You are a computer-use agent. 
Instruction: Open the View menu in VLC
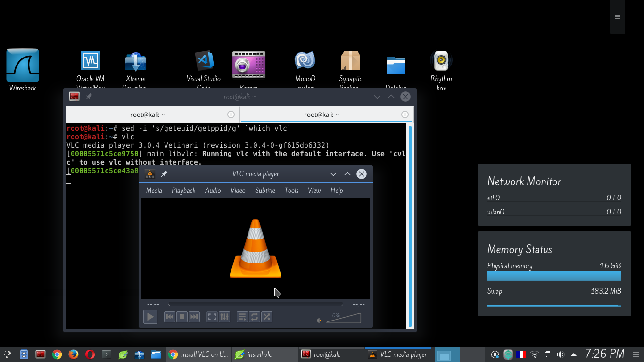314,190
